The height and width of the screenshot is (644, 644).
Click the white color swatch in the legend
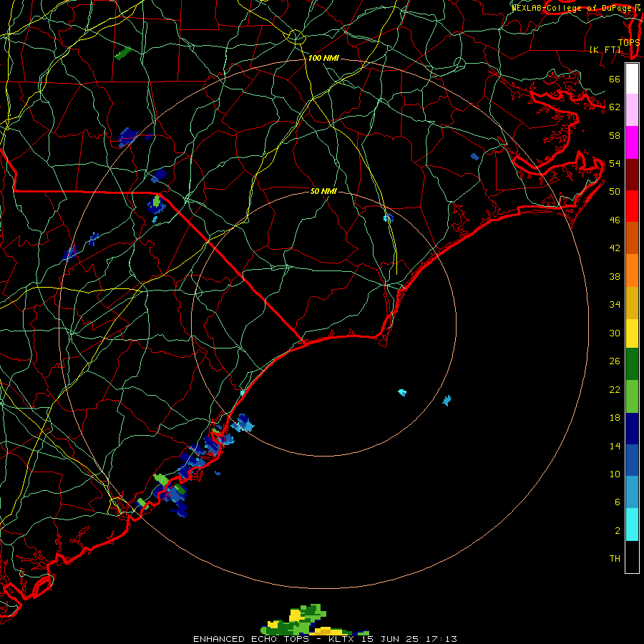coord(632,79)
